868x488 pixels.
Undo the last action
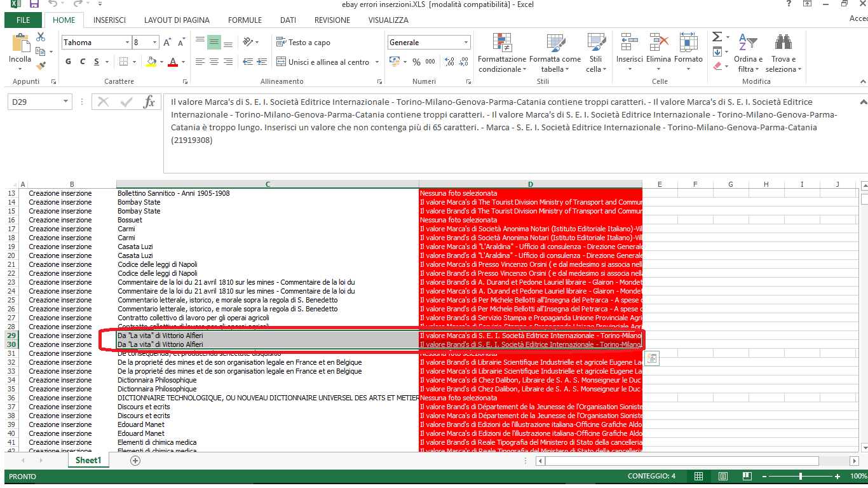point(53,4)
